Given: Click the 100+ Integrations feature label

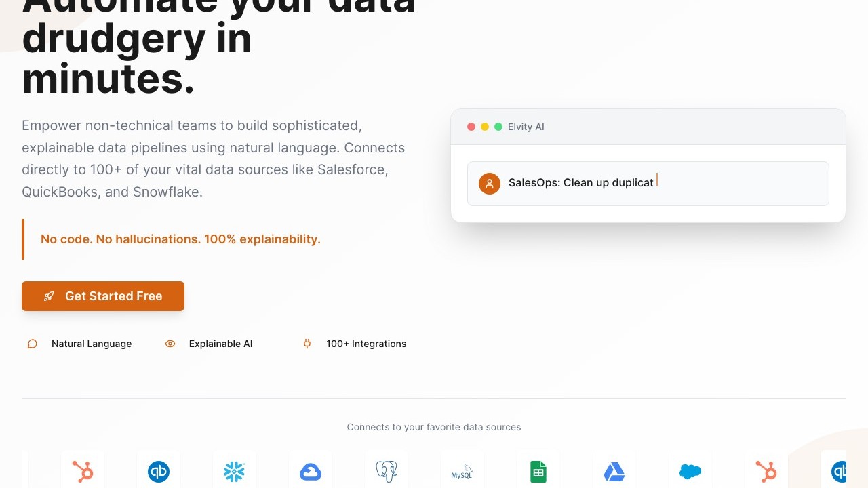Looking at the screenshot, I should [x=366, y=344].
